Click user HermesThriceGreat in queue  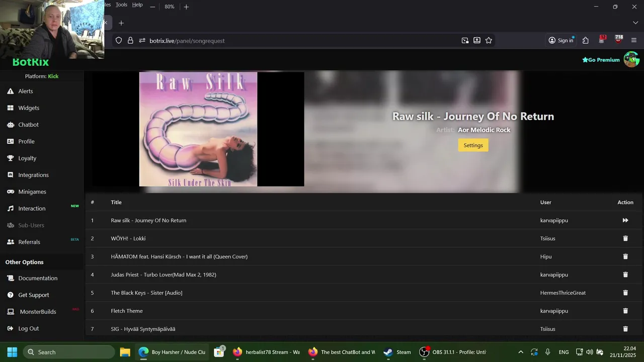tap(563, 293)
